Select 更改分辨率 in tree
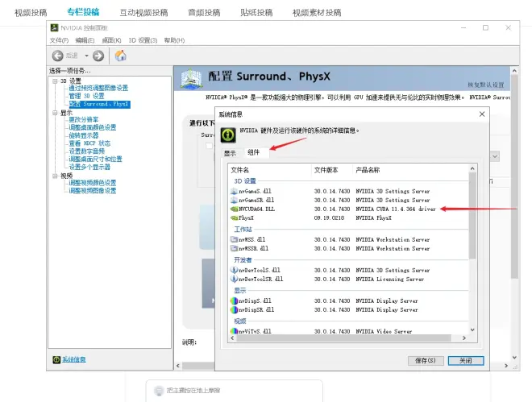Image resolution: width=532 pixels, height=402 pixels. [84, 120]
